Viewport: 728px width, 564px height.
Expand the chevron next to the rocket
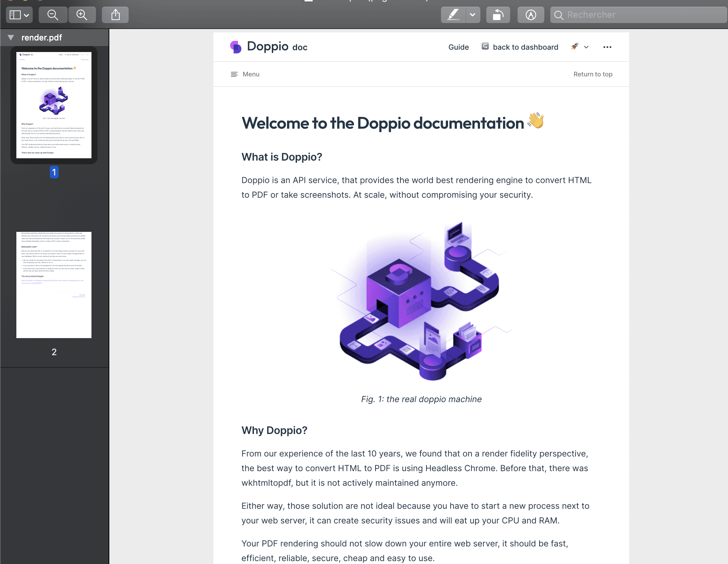pyautogui.click(x=586, y=47)
